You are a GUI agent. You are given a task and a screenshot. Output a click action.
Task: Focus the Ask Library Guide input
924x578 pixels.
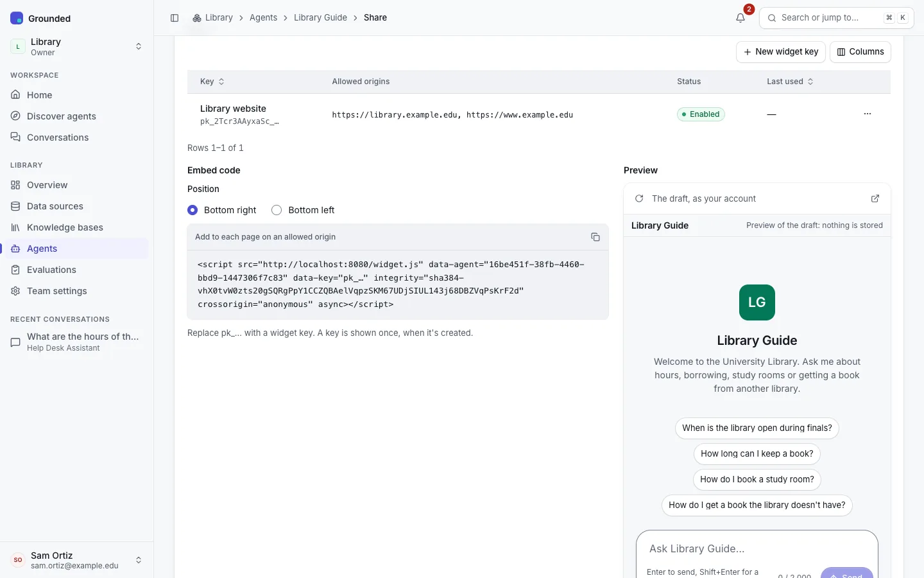(x=757, y=548)
